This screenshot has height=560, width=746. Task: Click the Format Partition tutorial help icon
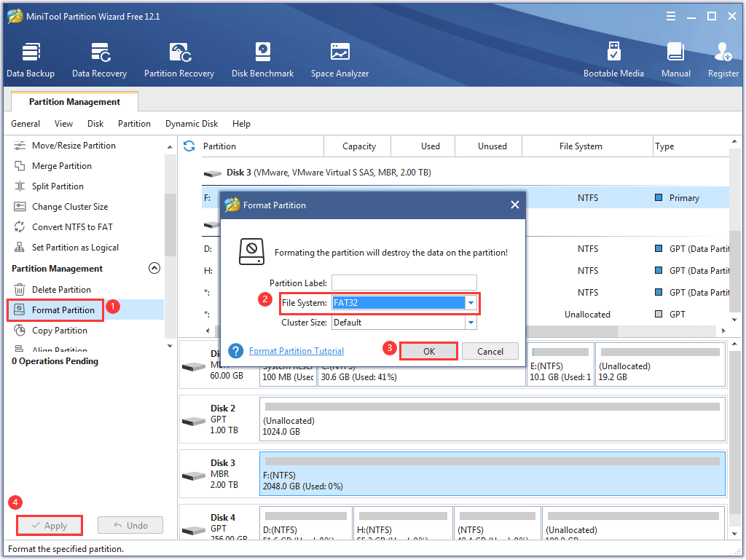click(235, 351)
